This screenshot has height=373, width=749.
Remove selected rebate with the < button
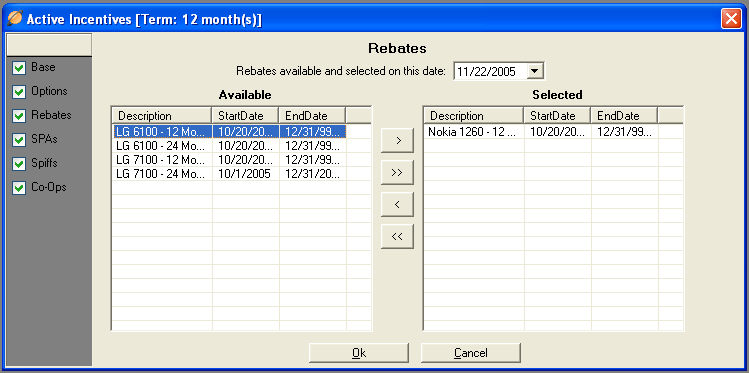pyautogui.click(x=397, y=204)
